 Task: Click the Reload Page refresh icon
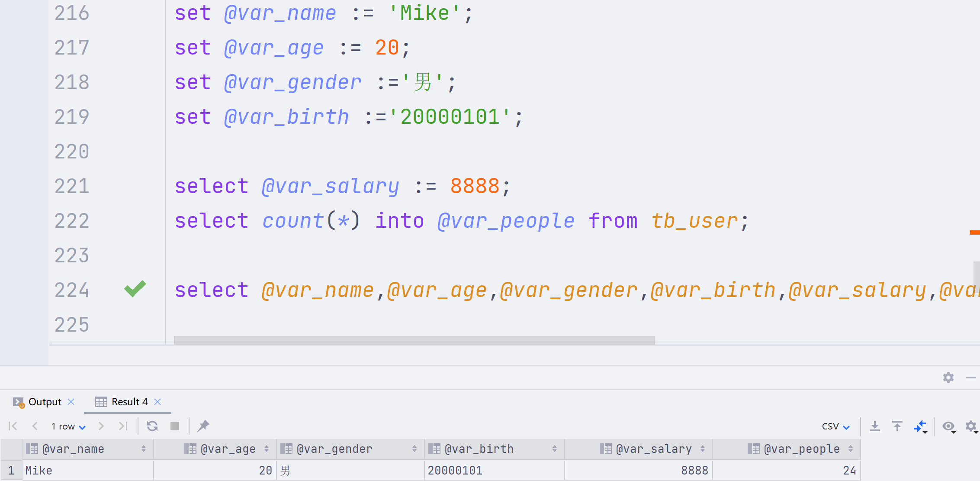click(x=152, y=426)
